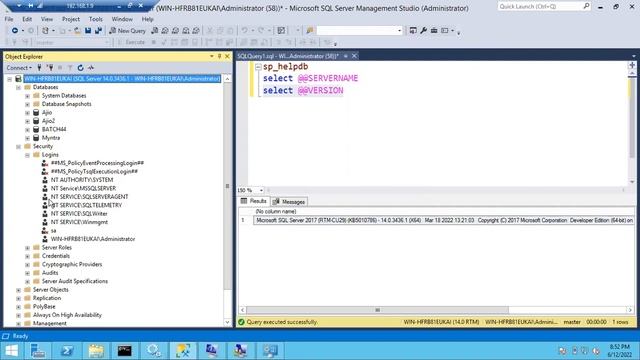Click the Quick Launch search magnifier icon
Viewport: 640px width, 360px height.
coord(586,6)
